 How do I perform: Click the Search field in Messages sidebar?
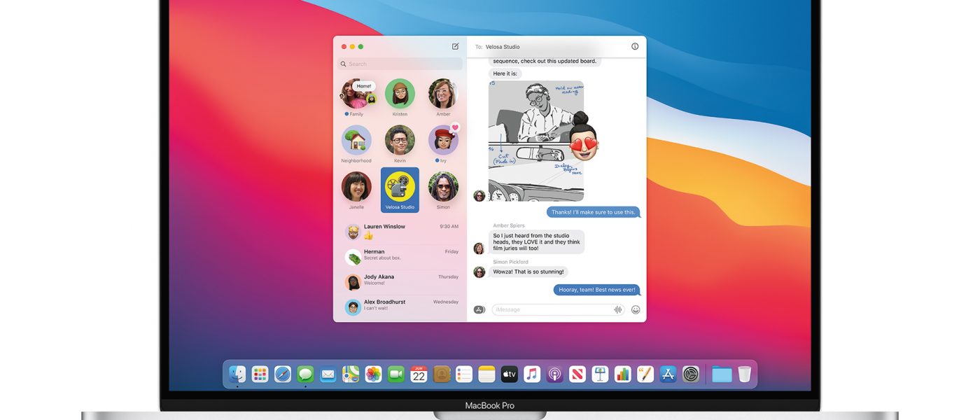point(400,64)
